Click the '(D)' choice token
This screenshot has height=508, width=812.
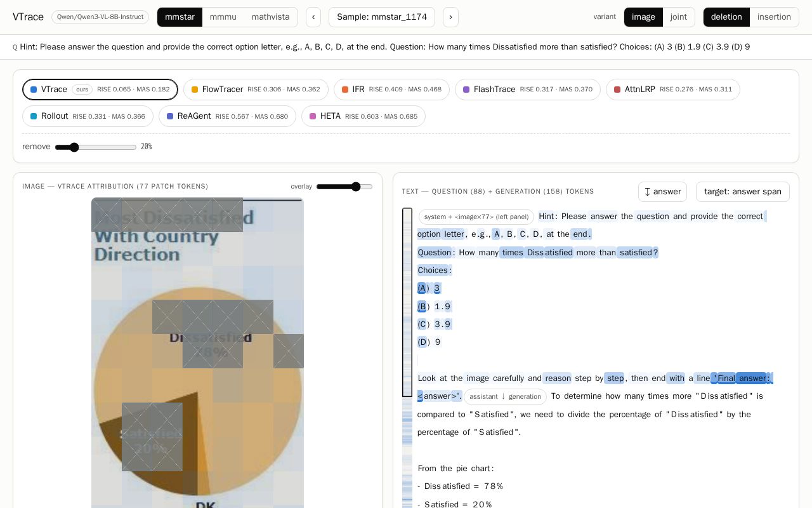[424, 342]
